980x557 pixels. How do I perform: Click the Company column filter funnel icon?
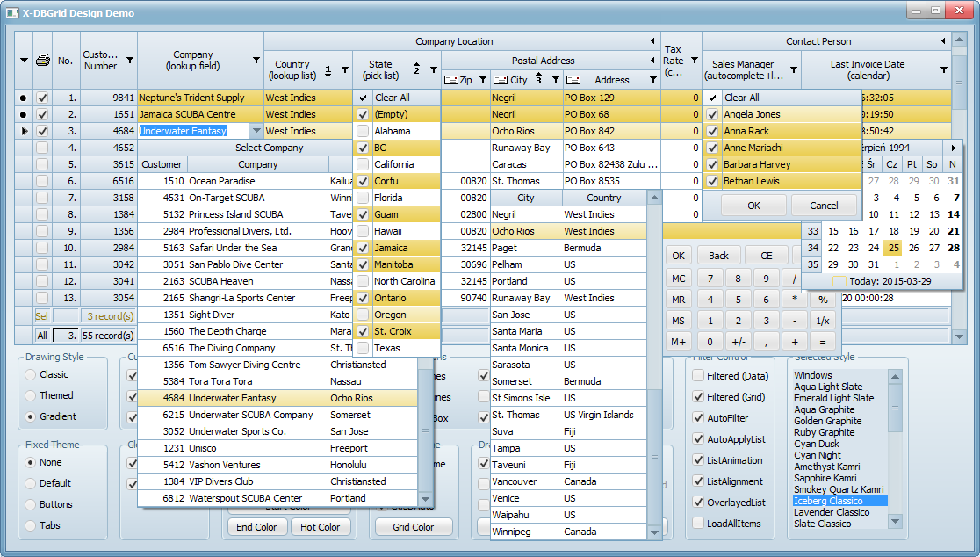[256, 61]
